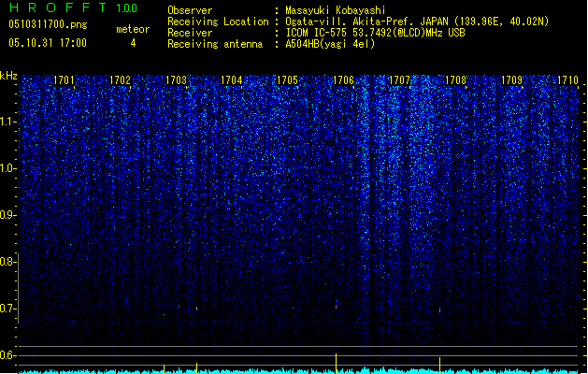Click version number 1.00
This screenshot has width=588, height=374.
126,7
